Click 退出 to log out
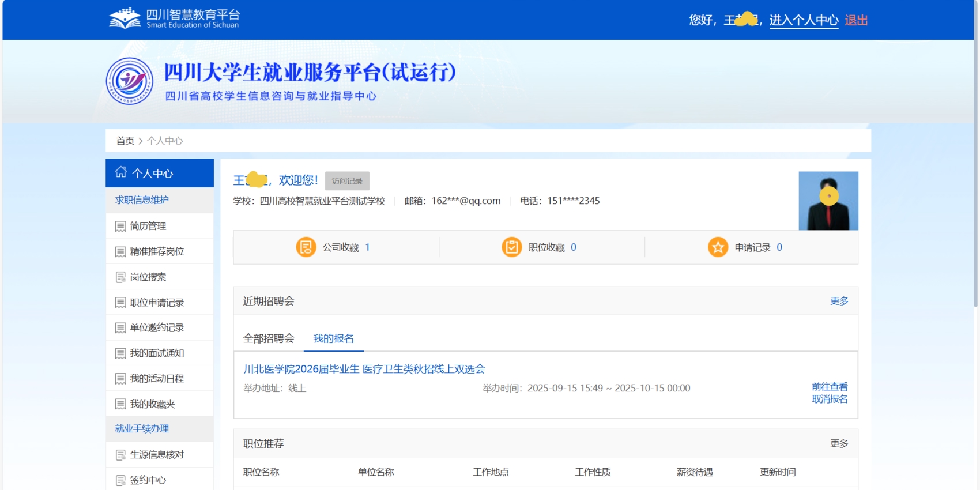 point(856,20)
